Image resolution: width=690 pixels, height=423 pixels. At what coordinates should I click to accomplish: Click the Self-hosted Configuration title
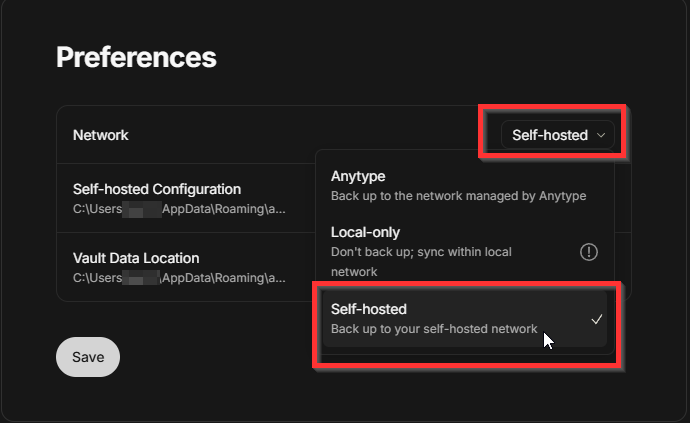tap(157, 189)
